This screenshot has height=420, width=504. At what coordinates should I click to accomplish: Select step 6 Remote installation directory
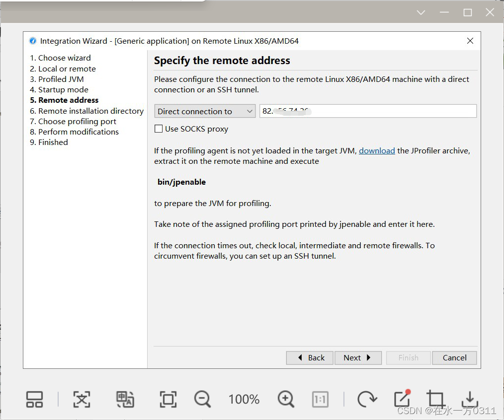pyautogui.click(x=87, y=111)
